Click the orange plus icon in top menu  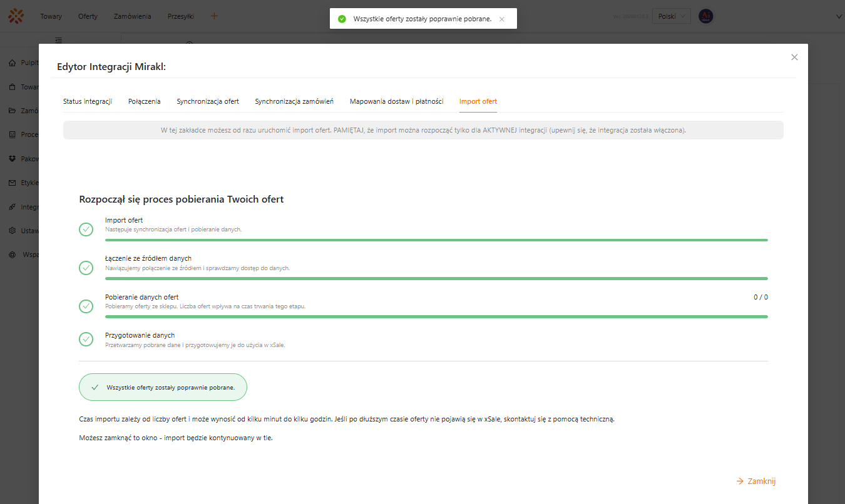pos(214,16)
